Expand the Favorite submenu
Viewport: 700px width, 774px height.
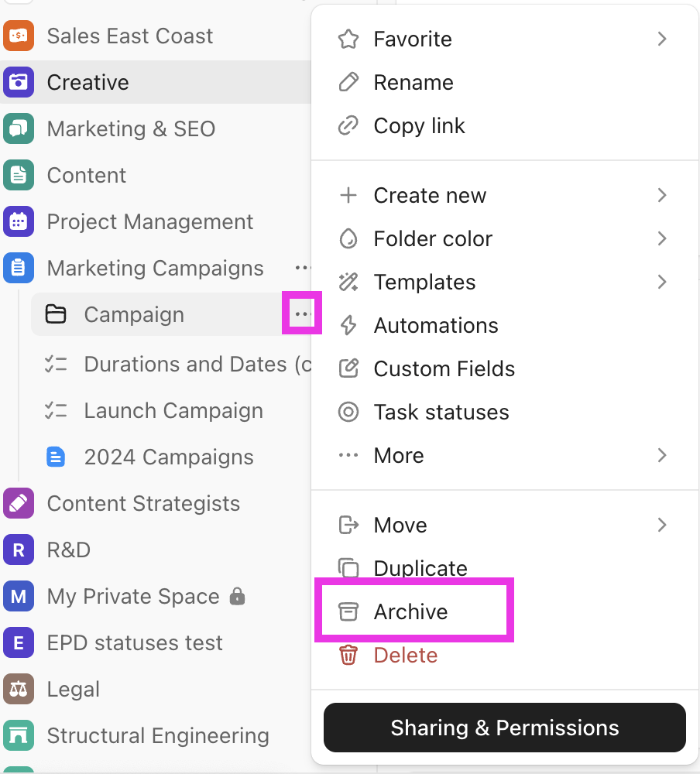point(661,39)
